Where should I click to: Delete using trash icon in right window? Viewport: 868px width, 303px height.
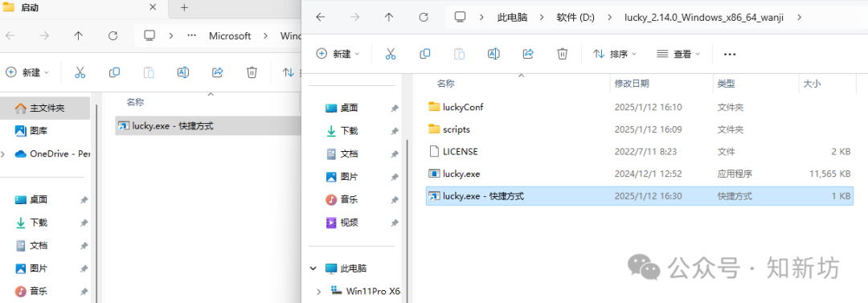click(x=562, y=54)
